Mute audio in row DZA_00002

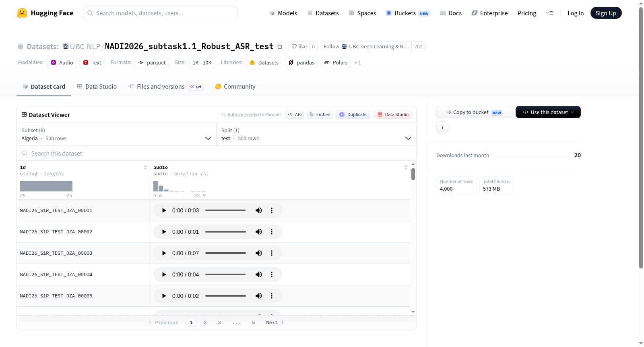point(259,232)
